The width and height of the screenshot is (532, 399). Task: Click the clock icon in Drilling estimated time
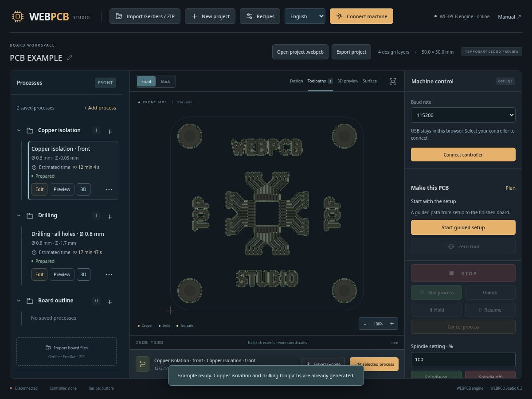[34, 252]
